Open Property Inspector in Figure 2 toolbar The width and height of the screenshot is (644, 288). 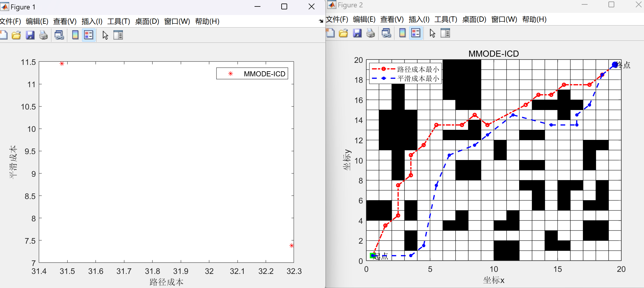445,33
